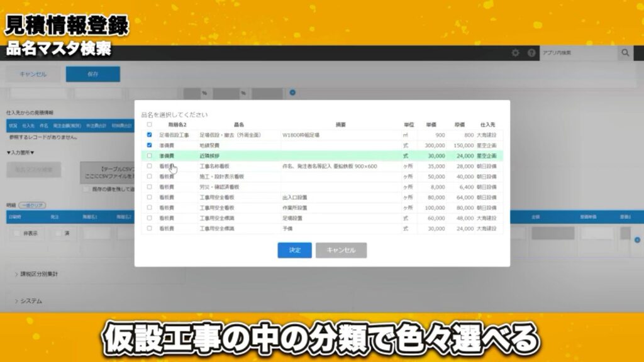
Task: Click the 階層名2 column header
Action: pos(177,125)
